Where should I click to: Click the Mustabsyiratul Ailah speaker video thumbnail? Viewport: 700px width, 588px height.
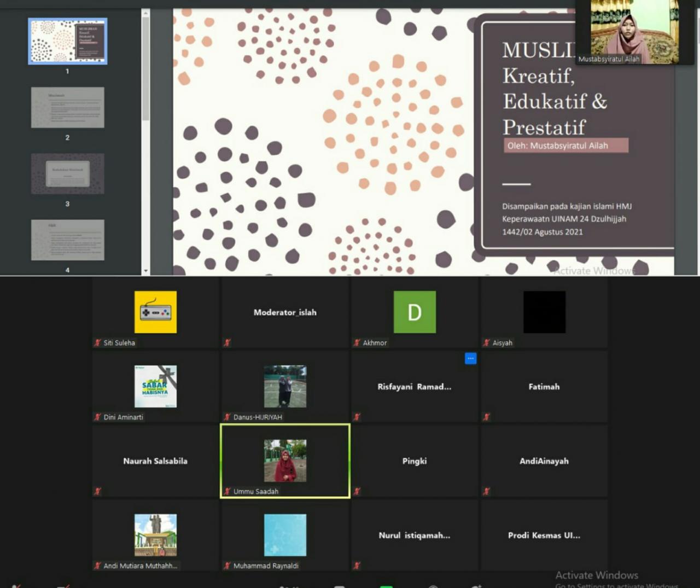[x=634, y=32]
